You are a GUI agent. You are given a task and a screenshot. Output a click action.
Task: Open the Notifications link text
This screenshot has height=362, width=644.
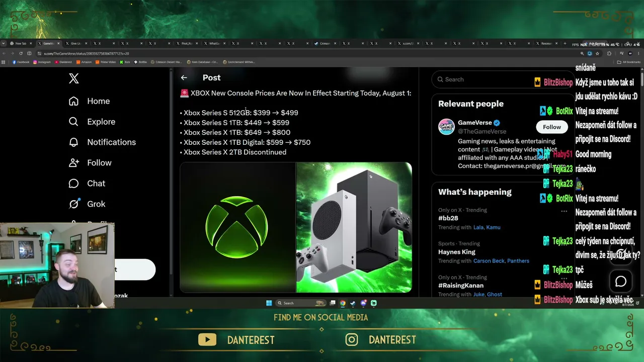point(111,142)
